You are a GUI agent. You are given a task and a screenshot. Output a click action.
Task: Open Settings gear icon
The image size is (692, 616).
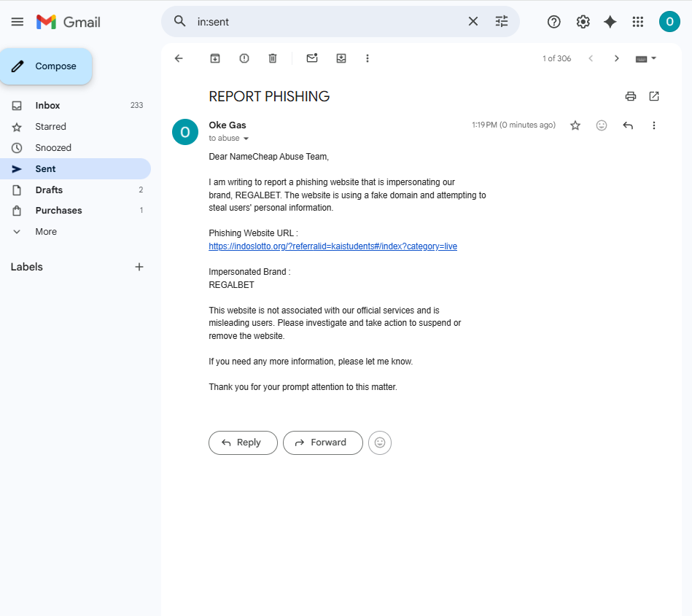pos(583,22)
